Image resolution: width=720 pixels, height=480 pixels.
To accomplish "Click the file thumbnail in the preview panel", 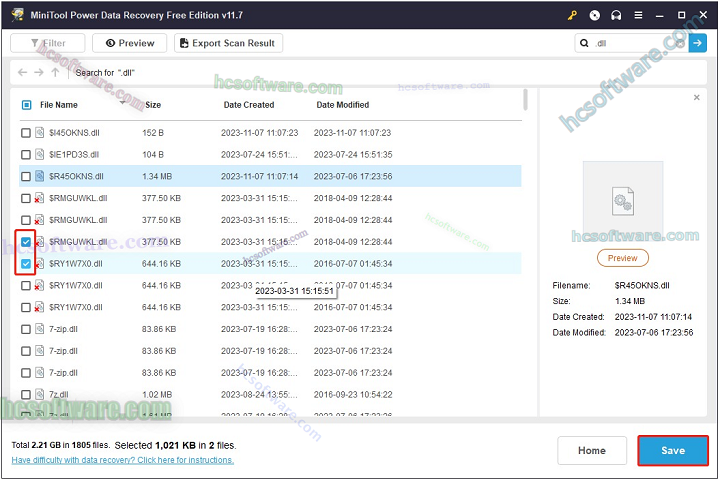I will 623,200.
